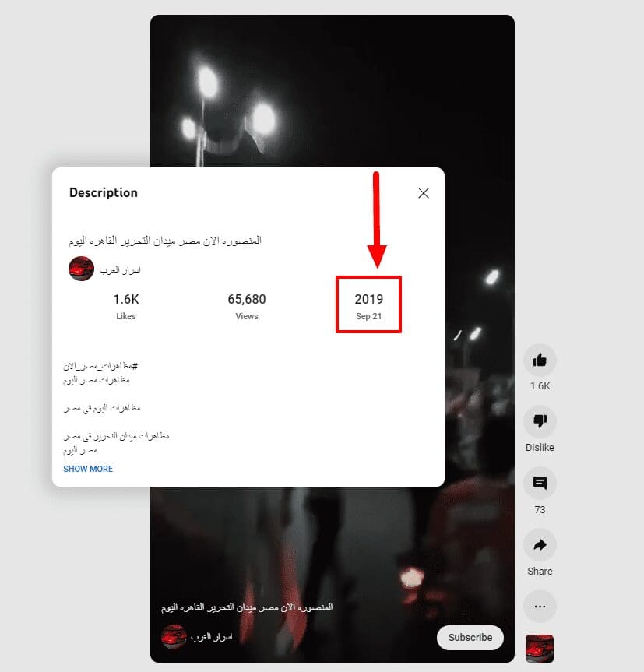Screen dimensions: 644x672
Task: Click the 1.6K Likes count in panel
Action: [x=126, y=305]
